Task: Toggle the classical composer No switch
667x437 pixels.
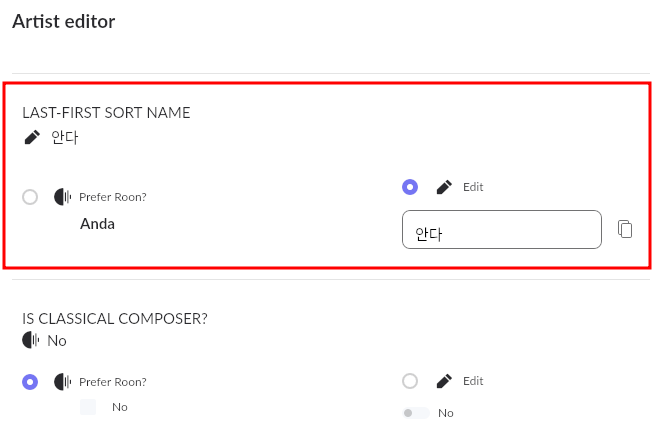Action: pyautogui.click(x=415, y=413)
